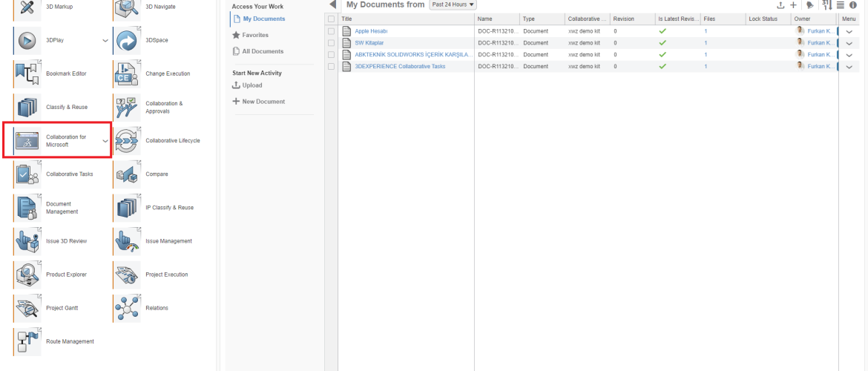Toggle the select-all checkbox in Title header
The height and width of the screenshot is (371, 868).
[331, 19]
